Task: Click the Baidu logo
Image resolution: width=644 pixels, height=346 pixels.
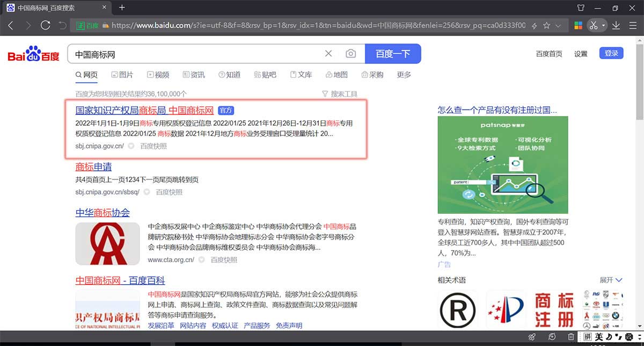Action: click(x=33, y=54)
